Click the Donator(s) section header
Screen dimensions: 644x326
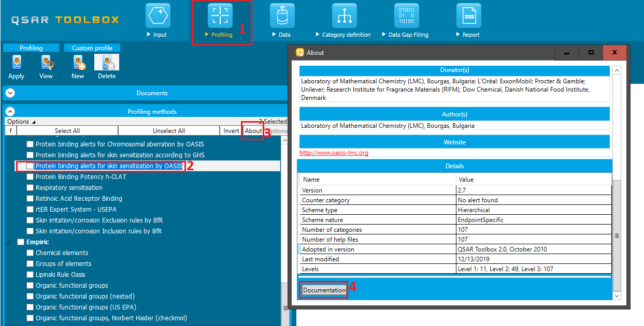(x=454, y=70)
